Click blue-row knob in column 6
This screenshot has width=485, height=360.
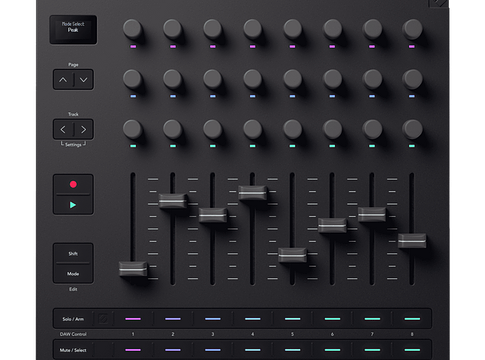332,79
